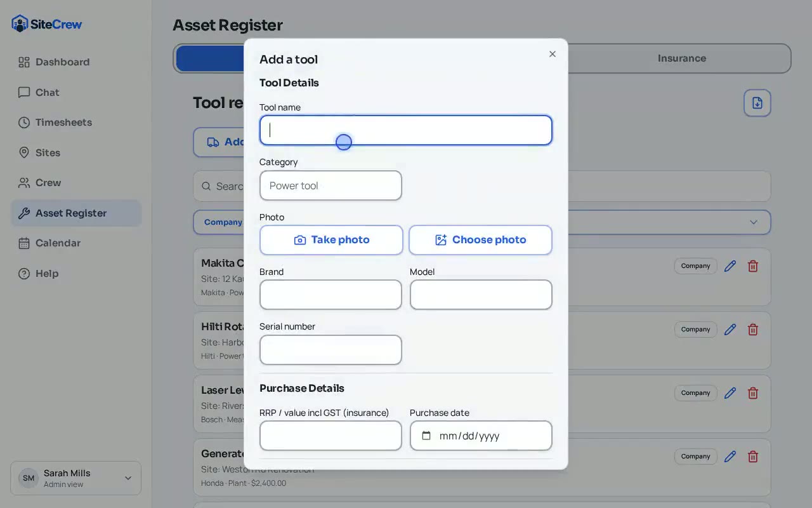Go to Timesheets page
Image resolution: width=812 pixels, height=508 pixels.
pyautogui.click(x=76, y=123)
